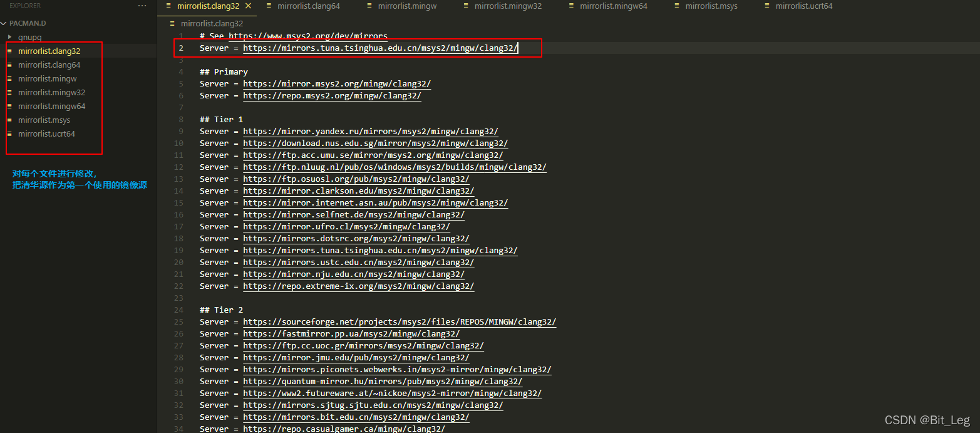Viewport: 980px width, 433px height.
Task: Place cursor on '## Tier 1' heading line
Action: click(x=221, y=119)
